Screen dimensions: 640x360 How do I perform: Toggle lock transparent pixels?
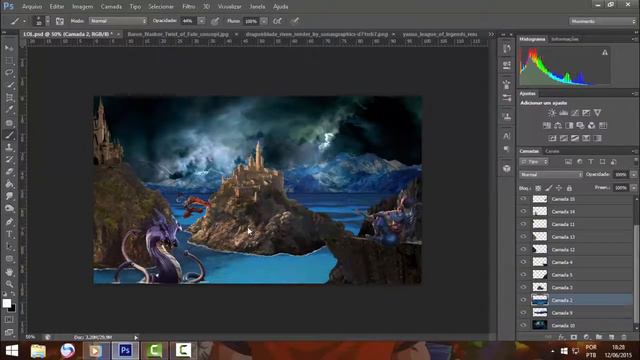[538, 188]
